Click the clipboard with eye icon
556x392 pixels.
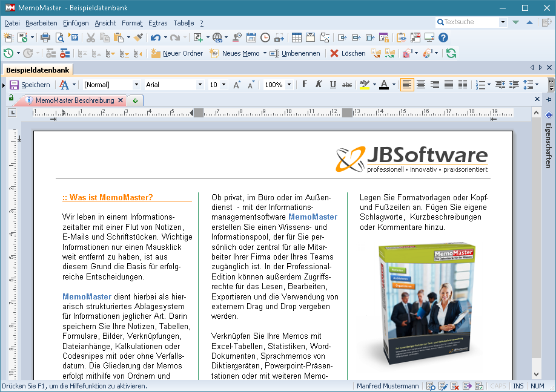pyautogui.click(x=402, y=37)
